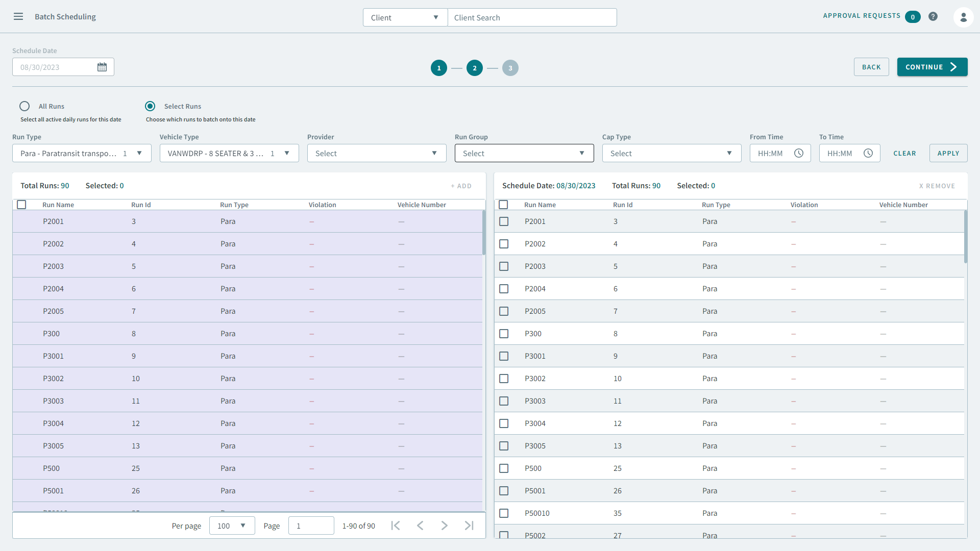
Task: Jump to the first page of runs
Action: [396, 525]
